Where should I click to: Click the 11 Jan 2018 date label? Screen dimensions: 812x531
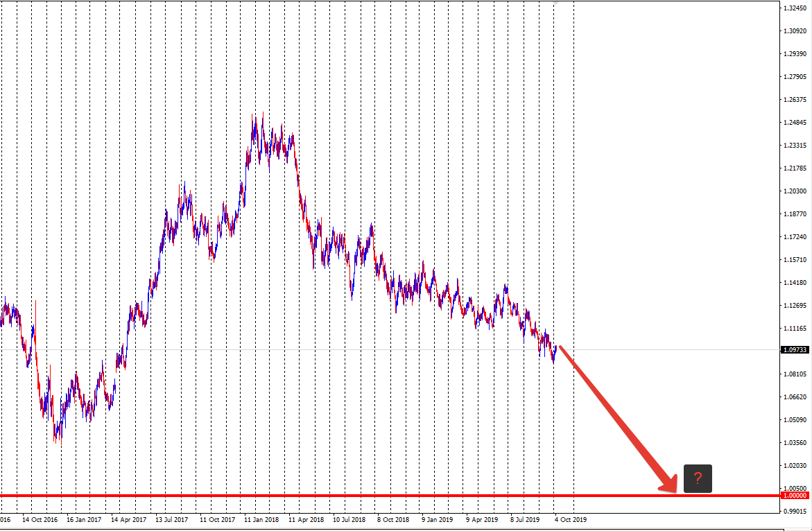click(261, 520)
